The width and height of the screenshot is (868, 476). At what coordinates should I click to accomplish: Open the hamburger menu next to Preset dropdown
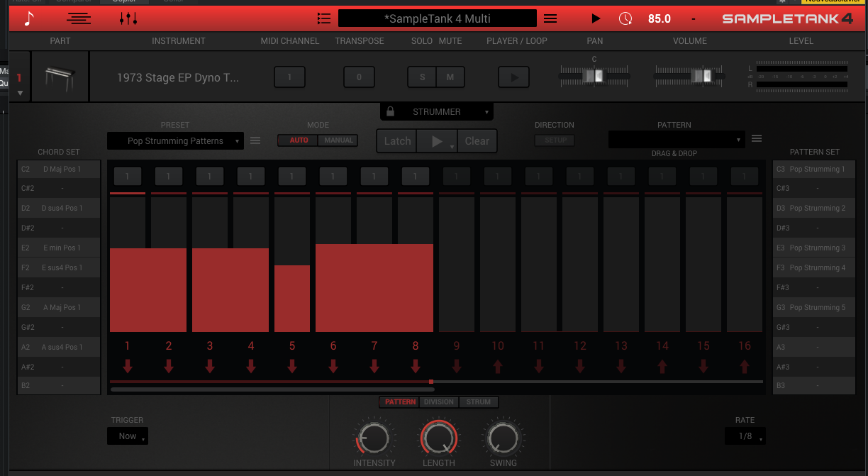(x=255, y=140)
